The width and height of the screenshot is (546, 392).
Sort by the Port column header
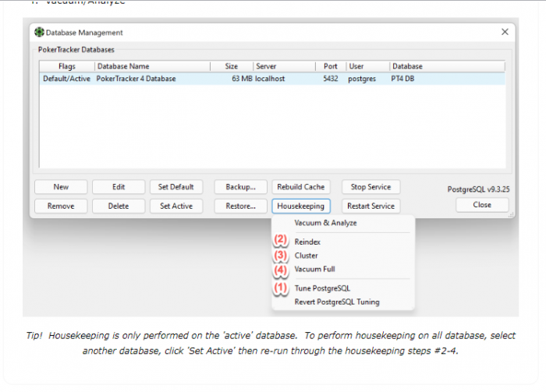pos(331,66)
